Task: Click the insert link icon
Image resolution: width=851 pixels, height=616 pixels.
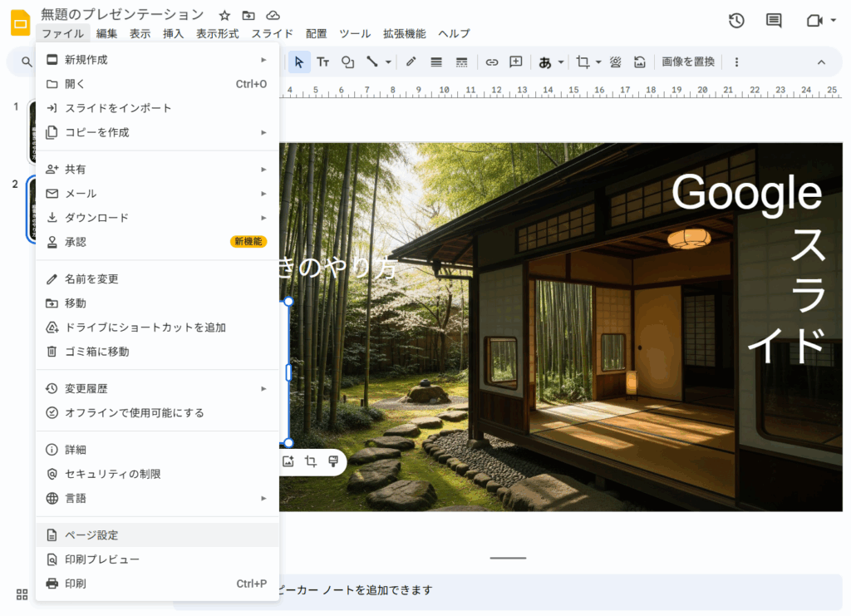Action: [492, 62]
